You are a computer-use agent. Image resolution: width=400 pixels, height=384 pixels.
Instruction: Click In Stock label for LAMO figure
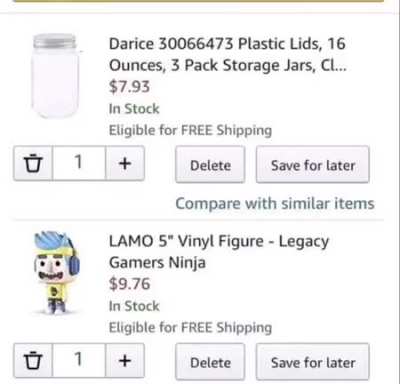click(x=134, y=306)
